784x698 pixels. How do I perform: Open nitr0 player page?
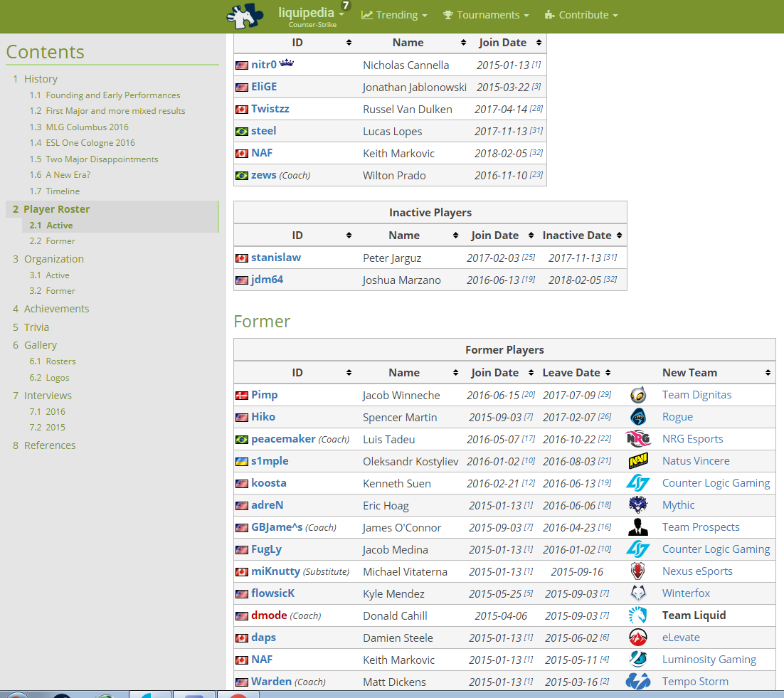(x=264, y=65)
